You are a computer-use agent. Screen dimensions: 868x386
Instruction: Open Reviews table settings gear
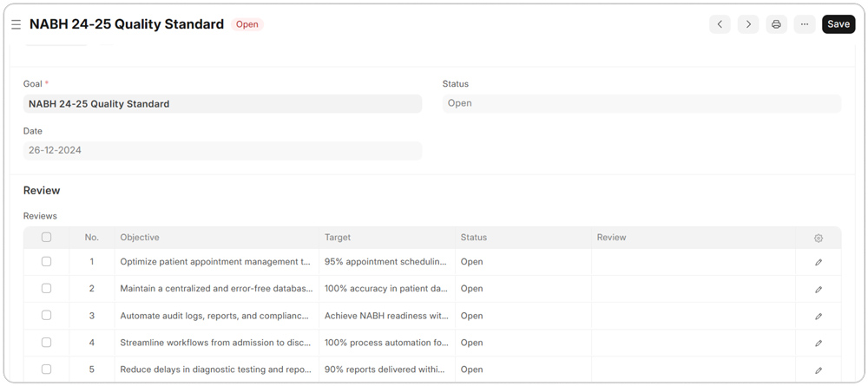click(819, 238)
